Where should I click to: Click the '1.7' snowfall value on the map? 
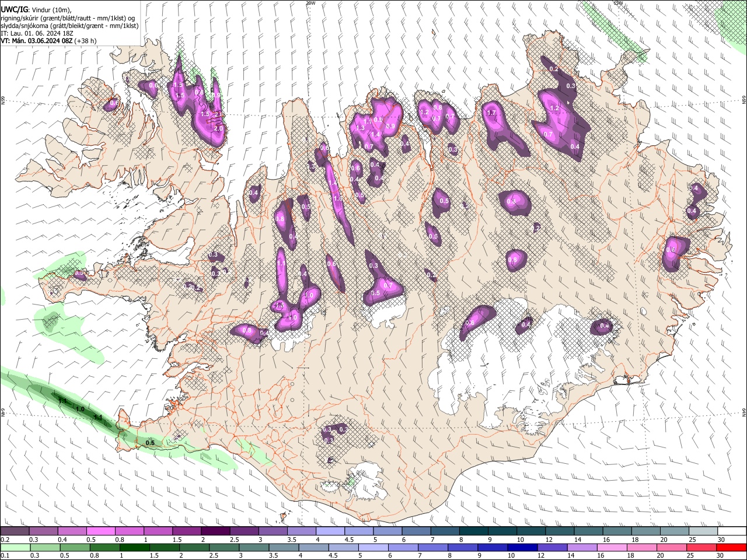click(x=491, y=113)
